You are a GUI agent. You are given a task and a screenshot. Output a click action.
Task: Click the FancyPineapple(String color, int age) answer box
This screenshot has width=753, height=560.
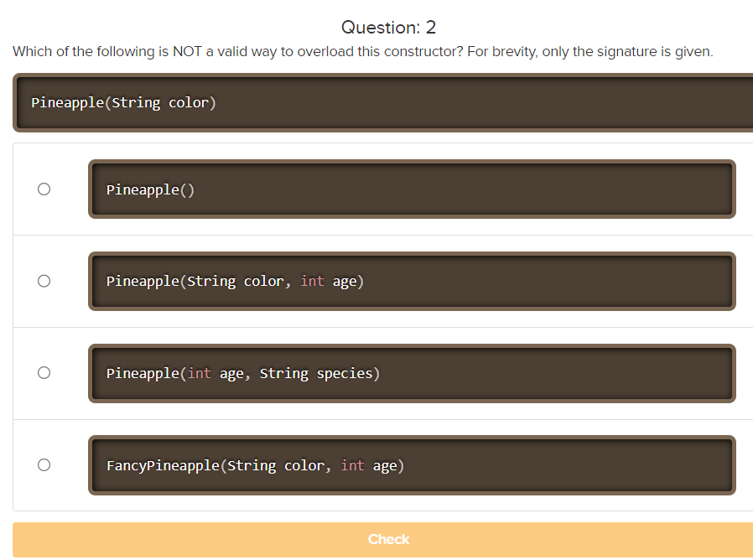click(x=411, y=464)
